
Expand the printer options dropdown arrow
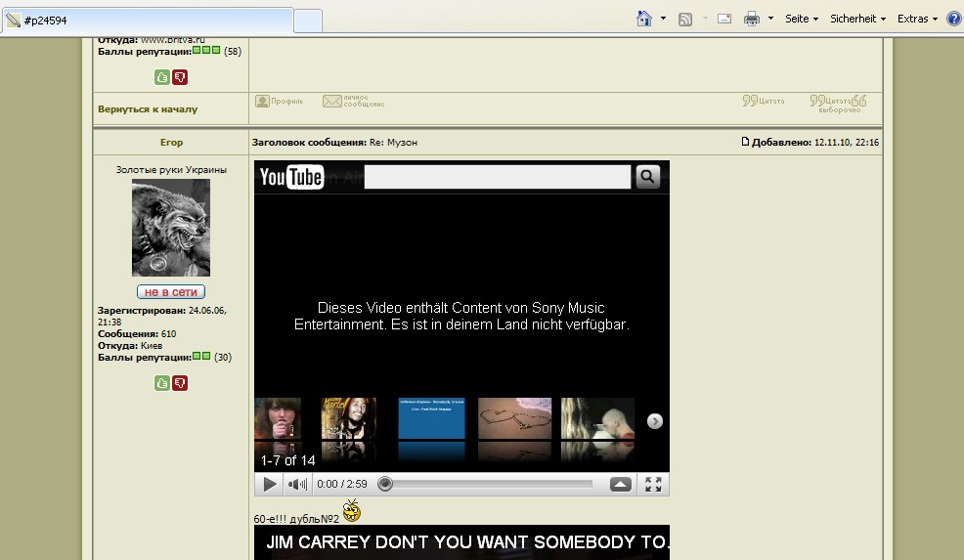[x=770, y=19]
